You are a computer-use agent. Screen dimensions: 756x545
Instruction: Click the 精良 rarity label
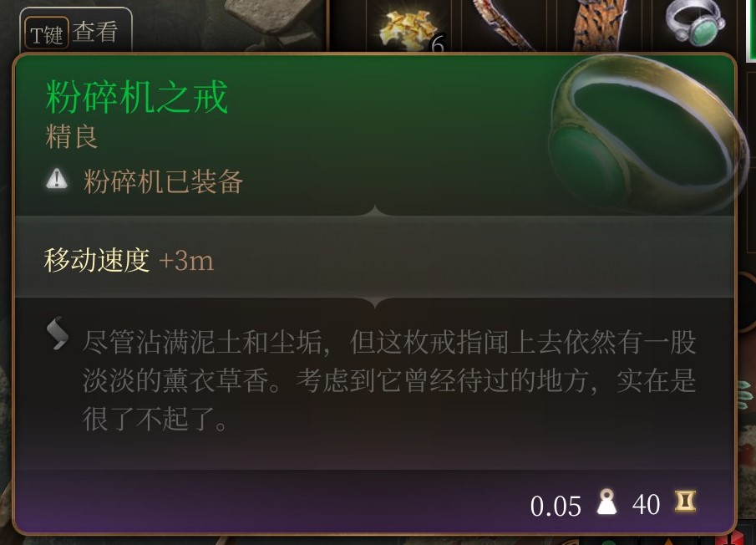(x=72, y=136)
